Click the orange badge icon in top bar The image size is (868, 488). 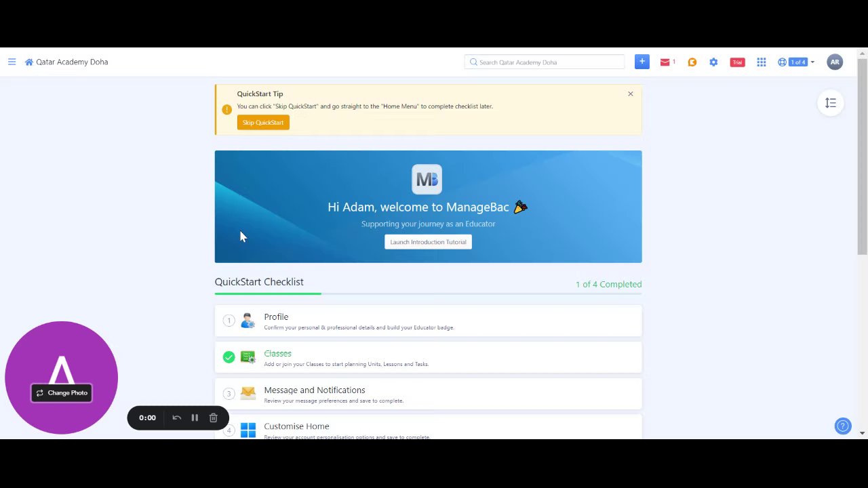(x=692, y=62)
